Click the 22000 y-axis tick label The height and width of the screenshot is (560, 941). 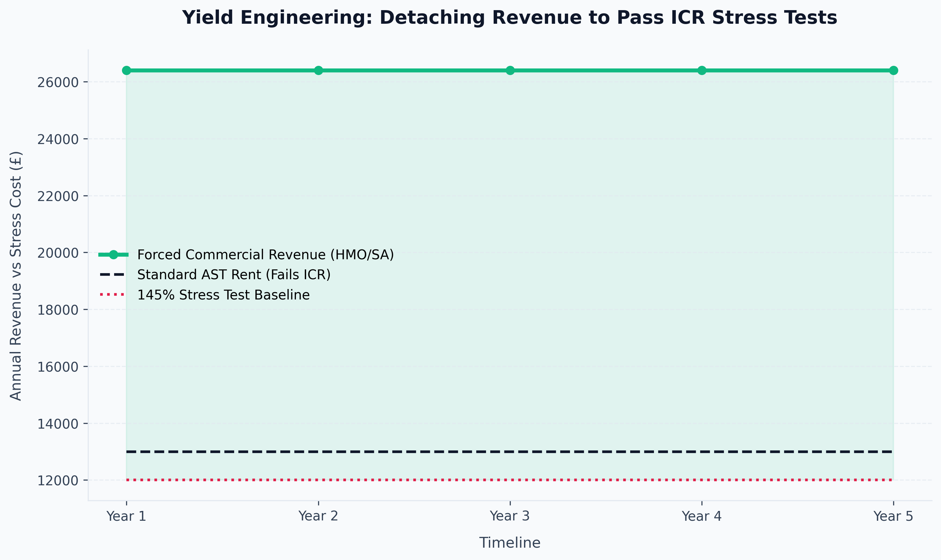[x=58, y=197]
